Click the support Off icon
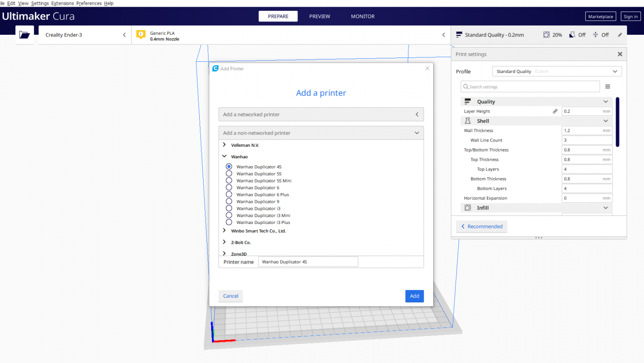The height and width of the screenshot is (363, 644). [572, 35]
